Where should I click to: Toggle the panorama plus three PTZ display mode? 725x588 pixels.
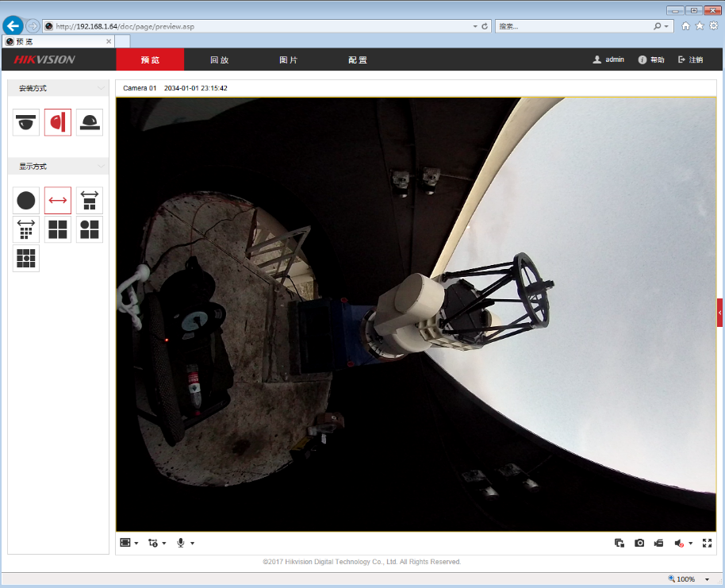90,201
